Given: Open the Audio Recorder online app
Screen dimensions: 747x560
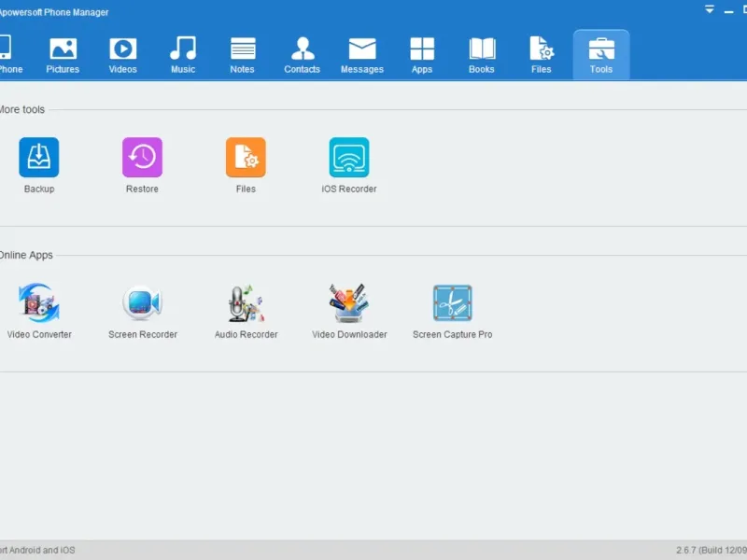Looking at the screenshot, I should coord(246,311).
